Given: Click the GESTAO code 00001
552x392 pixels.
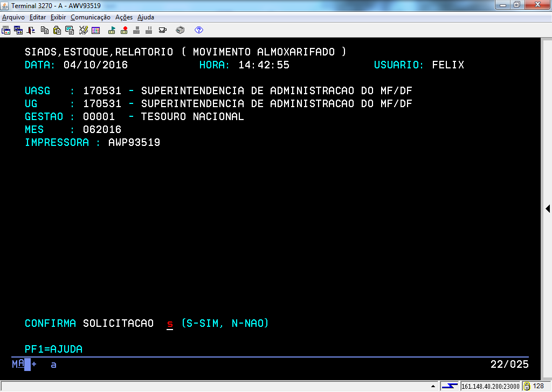Looking at the screenshot, I should tap(99, 116).
